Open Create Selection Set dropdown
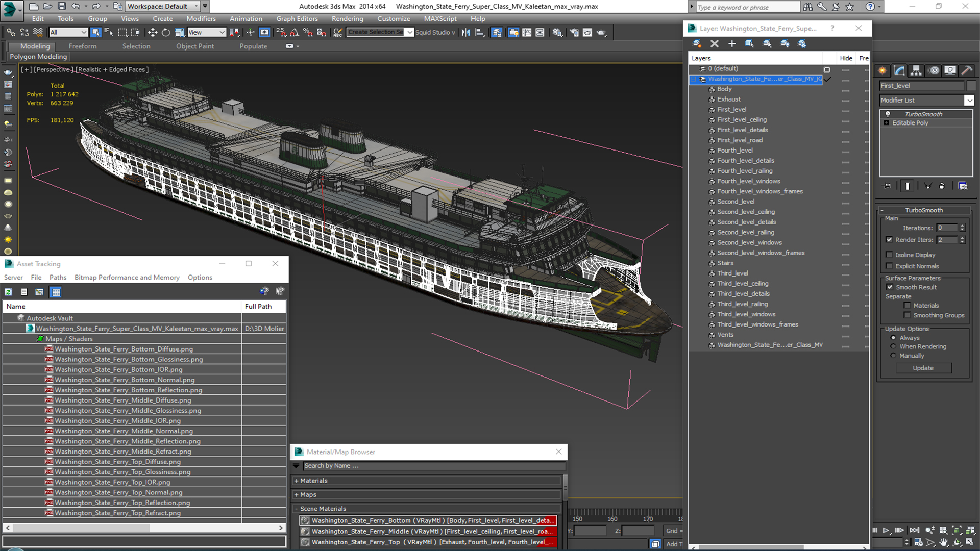The height and width of the screenshot is (551, 980). pyautogui.click(x=409, y=32)
